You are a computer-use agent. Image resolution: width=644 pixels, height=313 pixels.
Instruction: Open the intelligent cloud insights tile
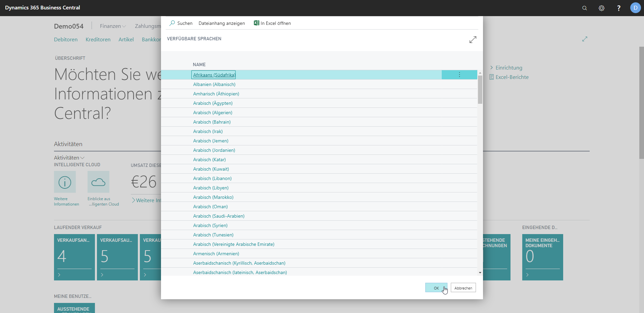[x=98, y=182]
